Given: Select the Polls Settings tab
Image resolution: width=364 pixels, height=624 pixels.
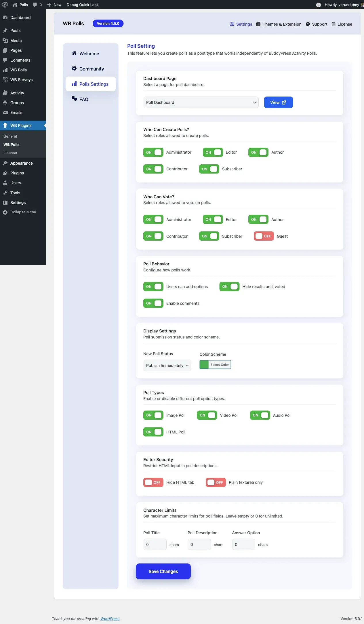Looking at the screenshot, I should [91, 84].
